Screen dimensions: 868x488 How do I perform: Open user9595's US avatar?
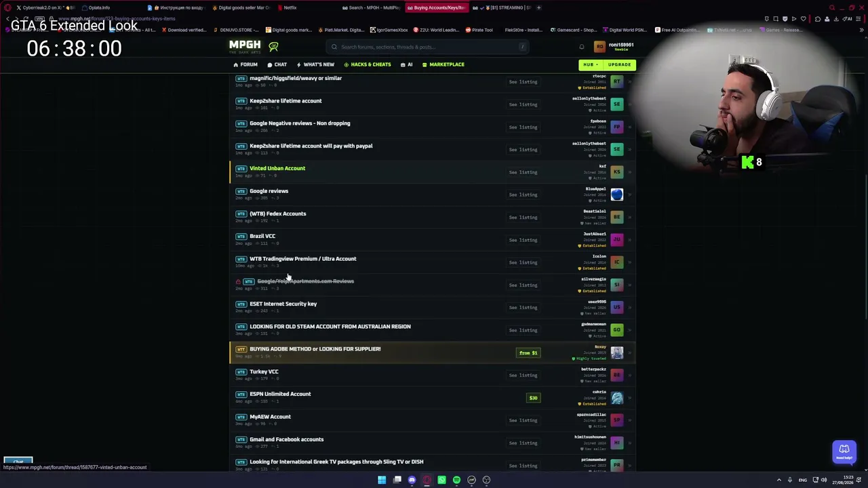coord(616,308)
